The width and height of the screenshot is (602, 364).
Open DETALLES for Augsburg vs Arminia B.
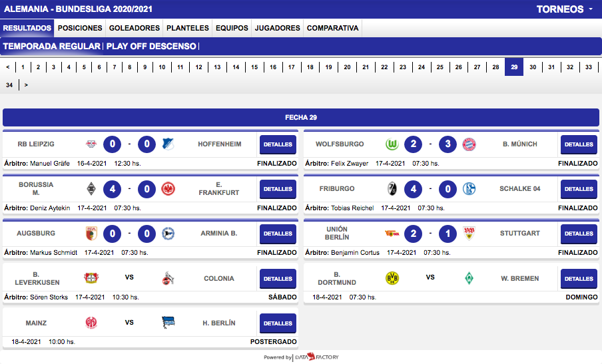coord(278,234)
